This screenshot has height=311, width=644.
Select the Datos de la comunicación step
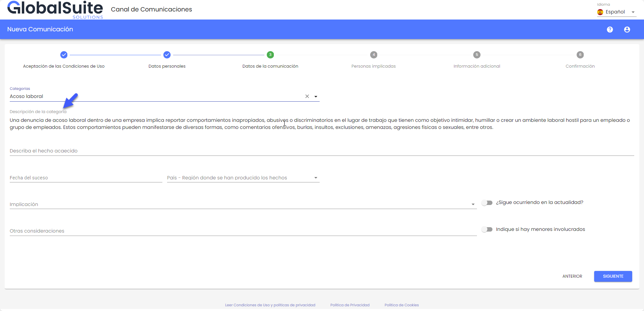coord(270,55)
